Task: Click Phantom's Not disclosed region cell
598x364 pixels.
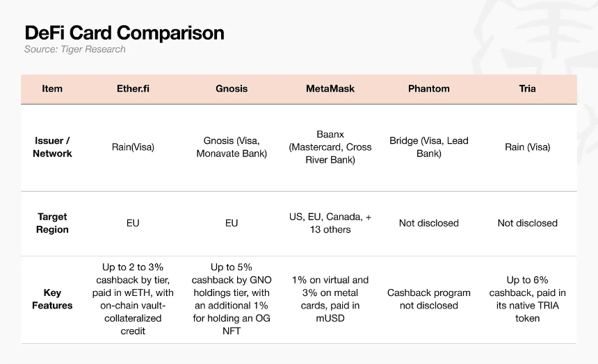Action: 428,223
